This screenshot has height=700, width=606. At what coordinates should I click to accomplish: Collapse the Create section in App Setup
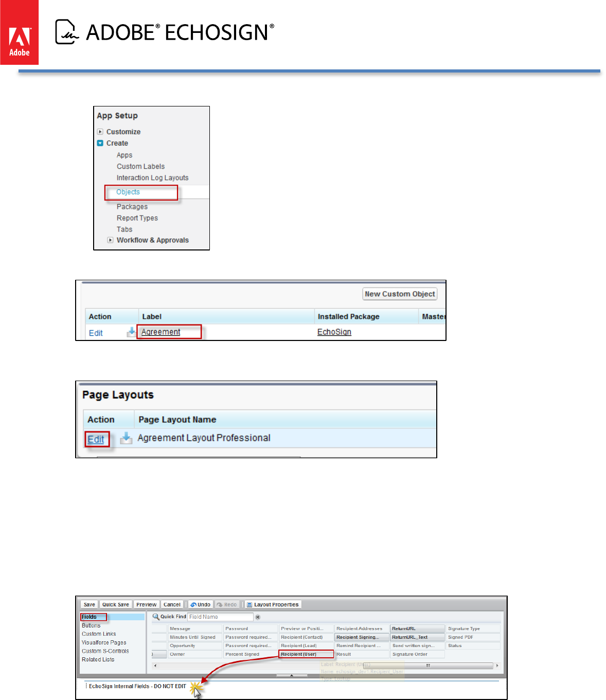click(x=100, y=143)
